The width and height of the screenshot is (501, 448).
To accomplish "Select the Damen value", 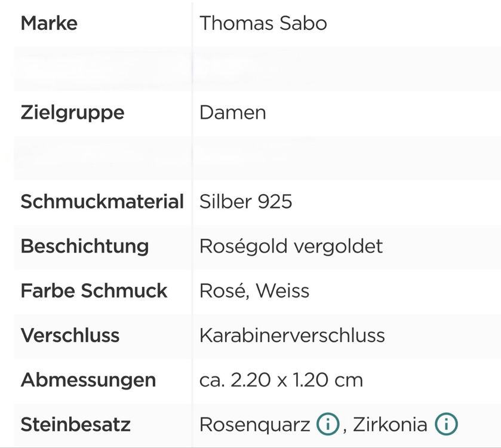I will [x=233, y=113].
